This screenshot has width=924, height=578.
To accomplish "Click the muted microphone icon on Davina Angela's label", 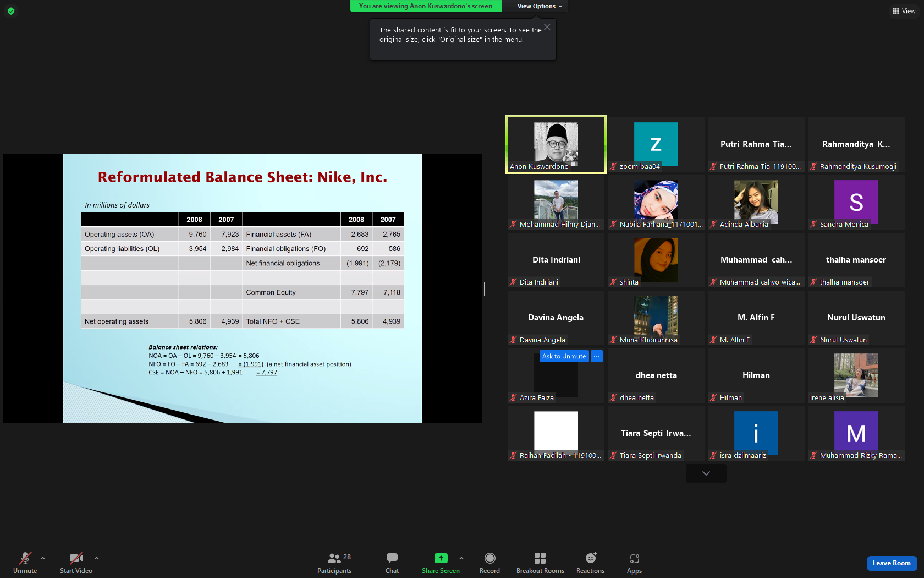I will point(513,340).
